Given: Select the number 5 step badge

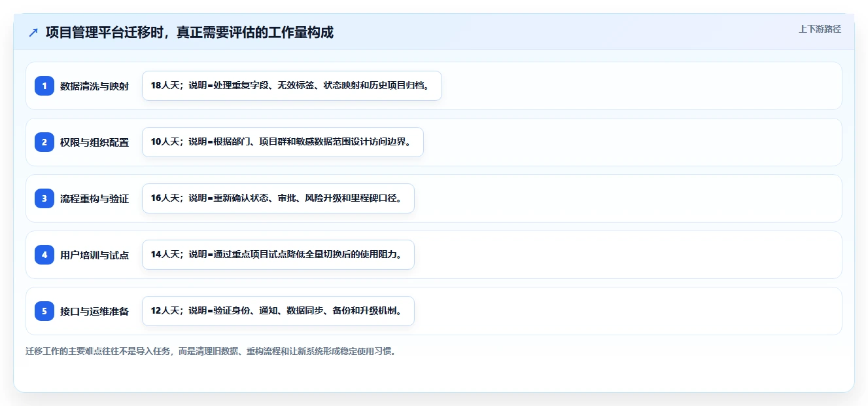Looking at the screenshot, I should tap(44, 311).
